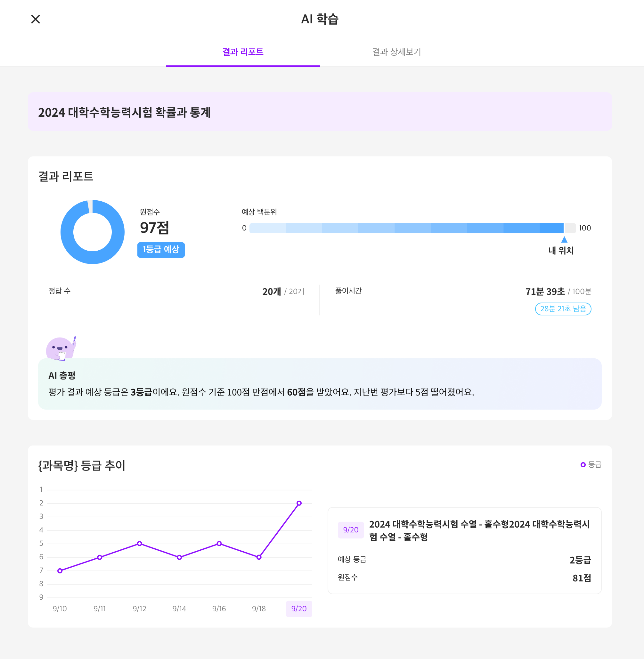This screenshot has height=659, width=644.
Task: Select the 9/20 peak data point
Action: click(299, 503)
